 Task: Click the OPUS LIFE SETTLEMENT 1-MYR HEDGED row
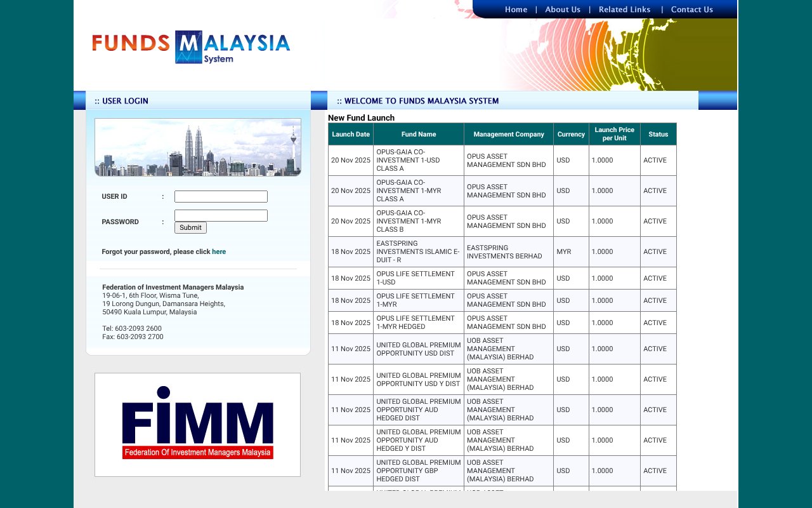[419, 323]
